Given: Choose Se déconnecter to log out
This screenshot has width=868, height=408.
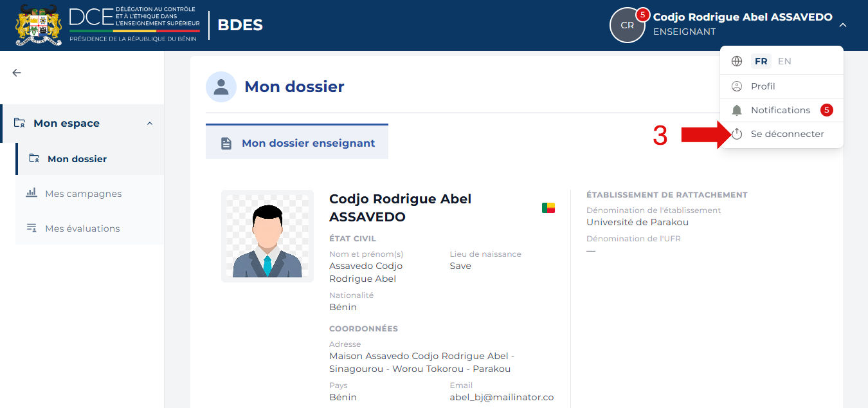Looking at the screenshot, I should (x=781, y=134).
